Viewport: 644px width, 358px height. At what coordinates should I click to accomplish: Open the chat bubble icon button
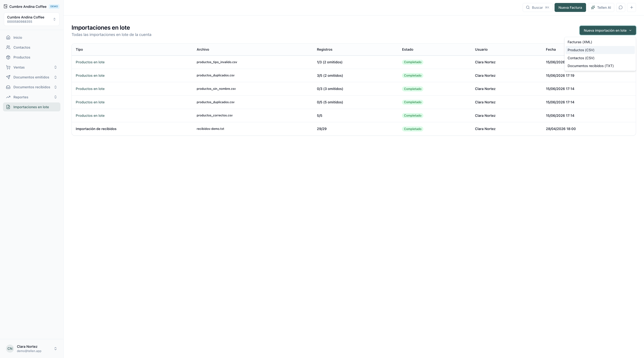point(621,7)
